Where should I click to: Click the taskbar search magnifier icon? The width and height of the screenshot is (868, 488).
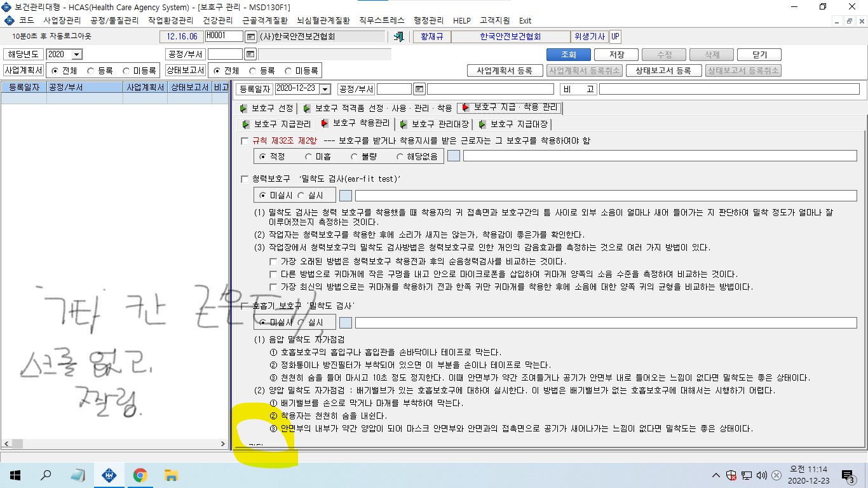(46, 475)
